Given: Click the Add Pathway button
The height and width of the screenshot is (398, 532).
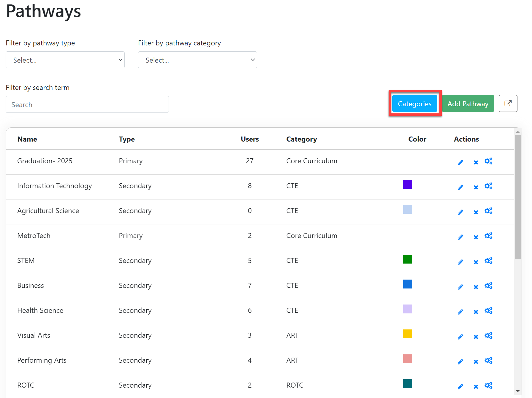Looking at the screenshot, I should tap(468, 104).
